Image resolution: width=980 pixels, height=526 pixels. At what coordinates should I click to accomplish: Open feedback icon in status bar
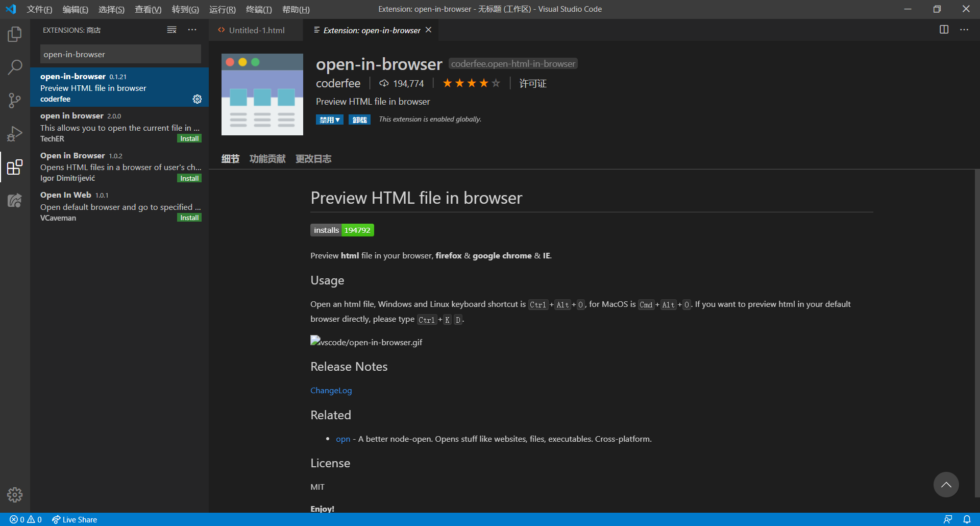(948, 519)
